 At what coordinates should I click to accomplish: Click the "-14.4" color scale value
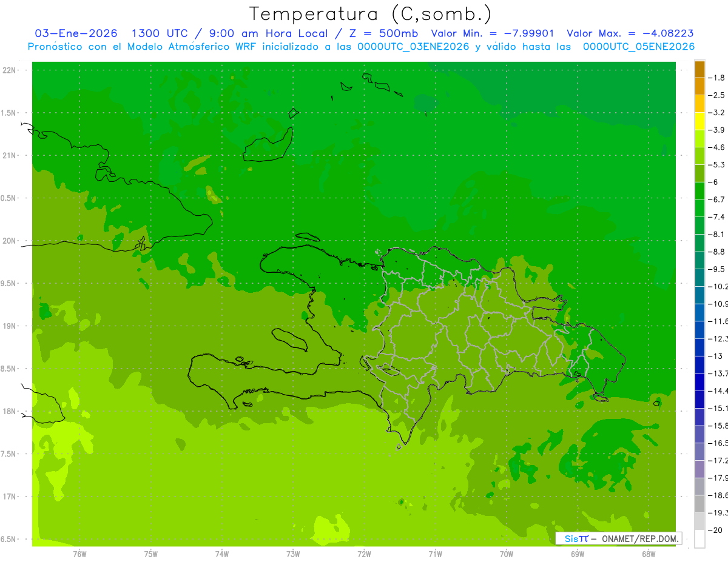(x=718, y=390)
